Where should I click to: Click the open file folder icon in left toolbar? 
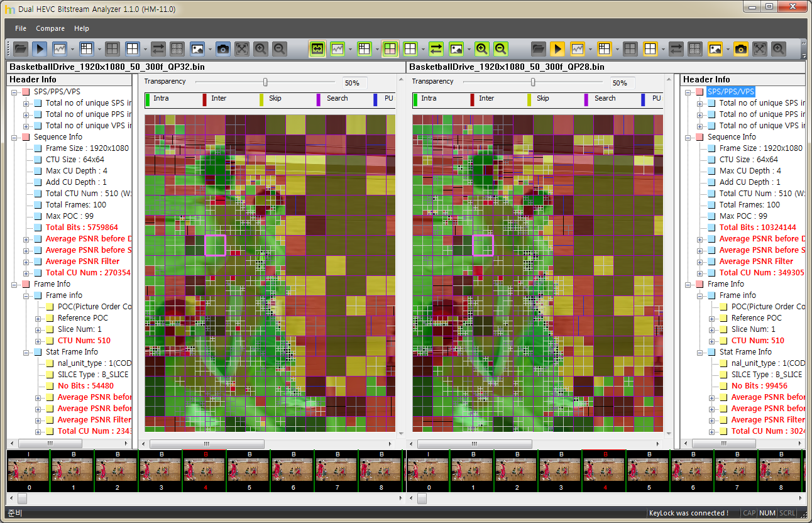pyautogui.click(x=21, y=48)
